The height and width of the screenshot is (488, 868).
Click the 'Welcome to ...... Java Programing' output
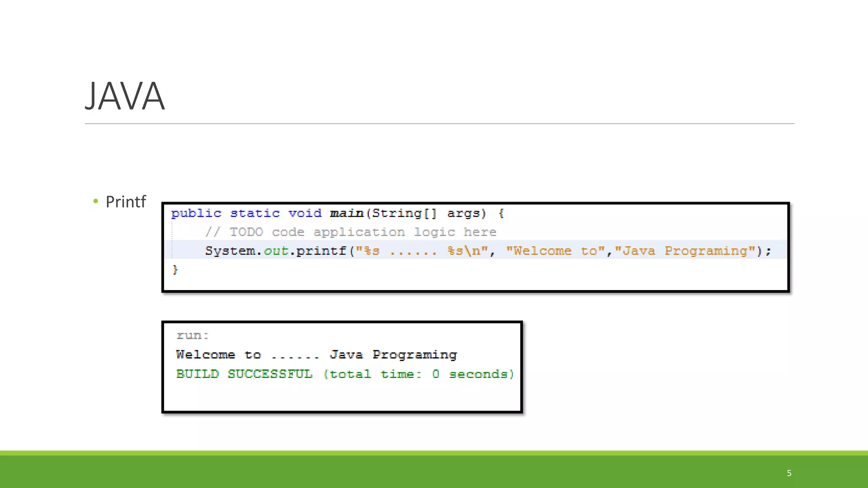point(316,355)
